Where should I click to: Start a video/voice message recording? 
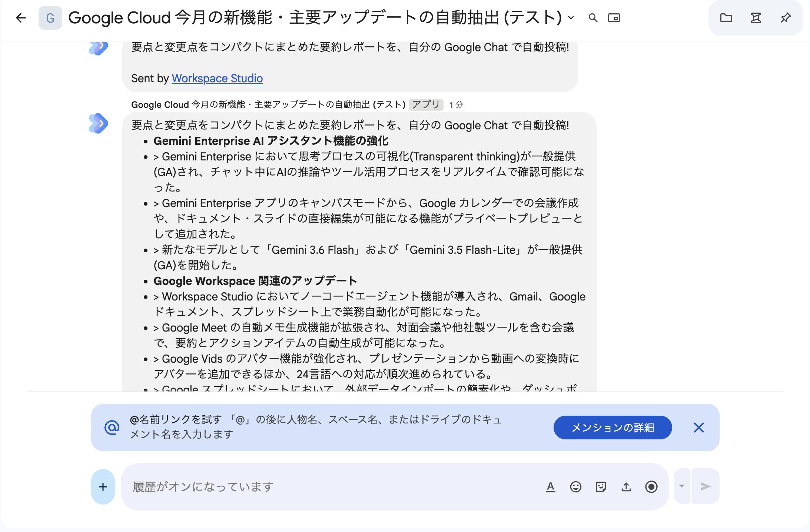coord(651,487)
